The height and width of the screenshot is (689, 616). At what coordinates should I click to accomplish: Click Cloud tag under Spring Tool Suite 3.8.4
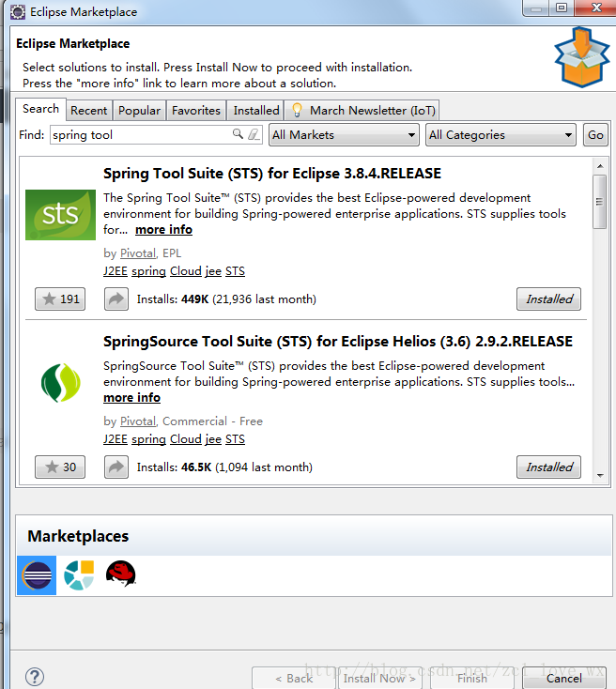tap(186, 271)
